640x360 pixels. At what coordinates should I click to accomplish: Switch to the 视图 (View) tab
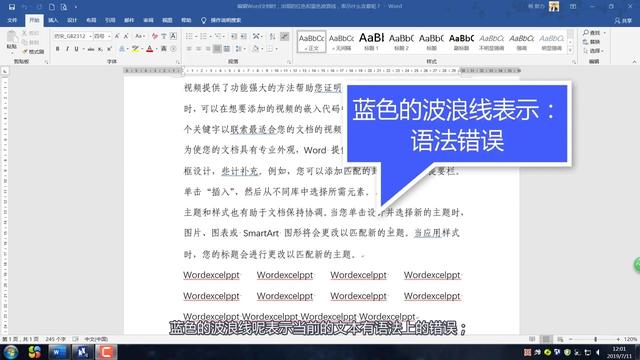(x=167, y=20)
